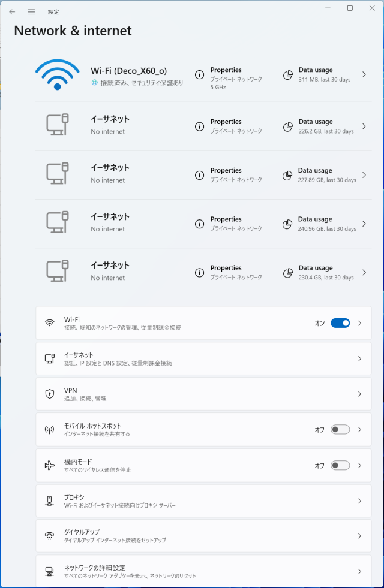Viewport: 384px width, 588px height.
Task: Click the VPN shield icon
Action: pyautogui.click(x=50, y=394)
